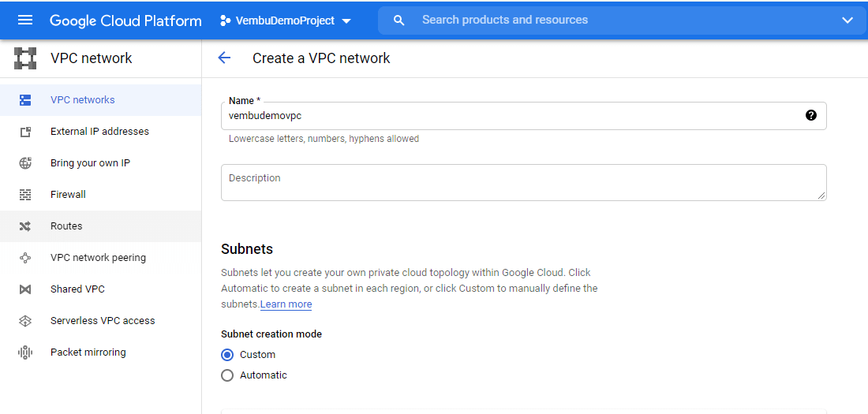Go back using the left arrow
Viewport: 868px width, 414px height.
pos(224,58)
